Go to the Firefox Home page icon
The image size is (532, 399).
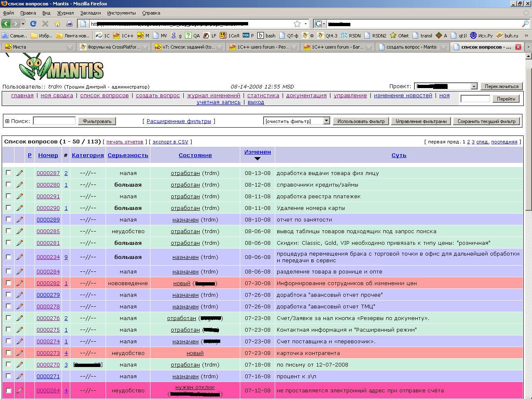(x=57, y=24)
